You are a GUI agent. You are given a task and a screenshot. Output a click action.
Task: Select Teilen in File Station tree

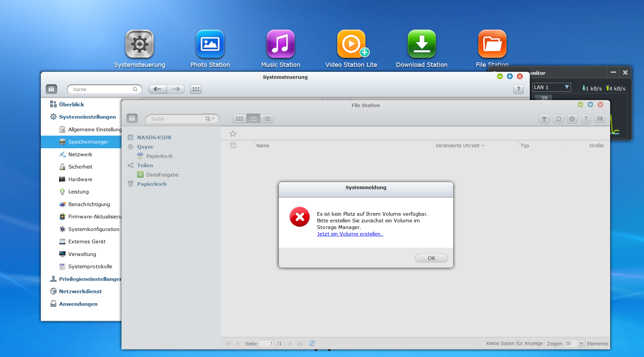click(x=145, y=165)
